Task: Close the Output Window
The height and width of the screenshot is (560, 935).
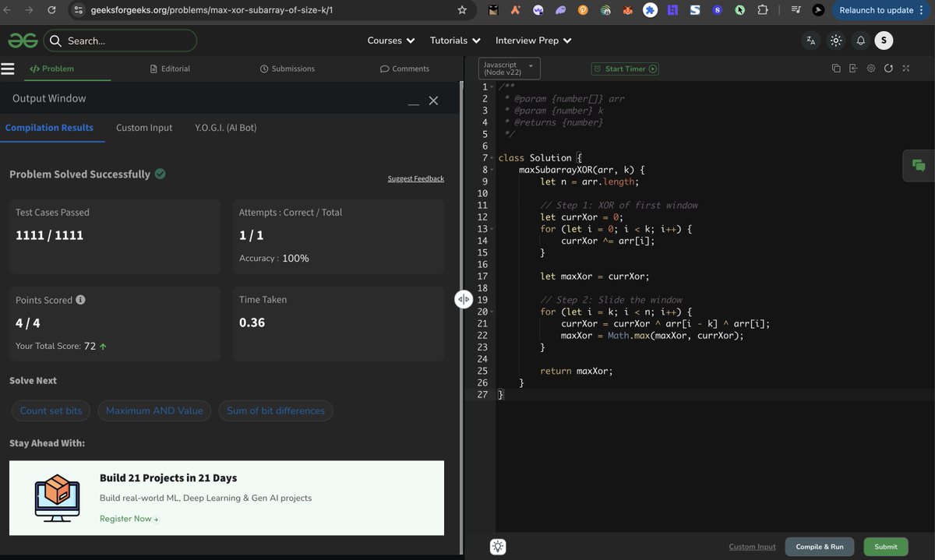Action: click(434, 100)
